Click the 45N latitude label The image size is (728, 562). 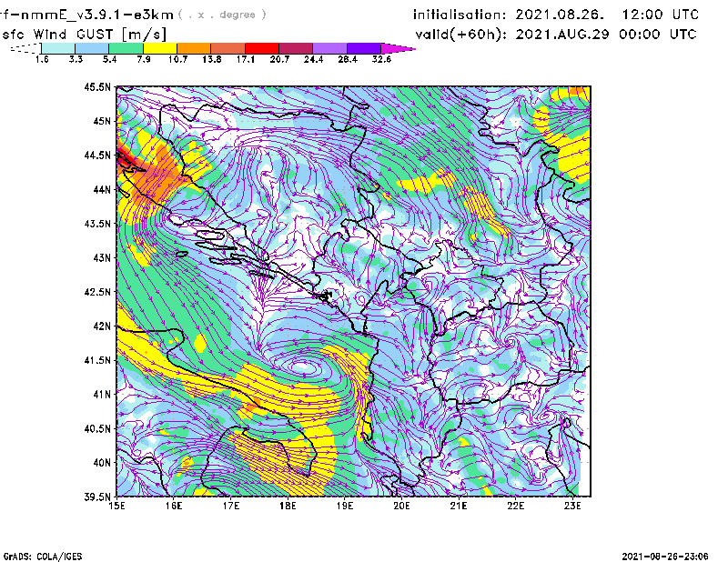102,121
